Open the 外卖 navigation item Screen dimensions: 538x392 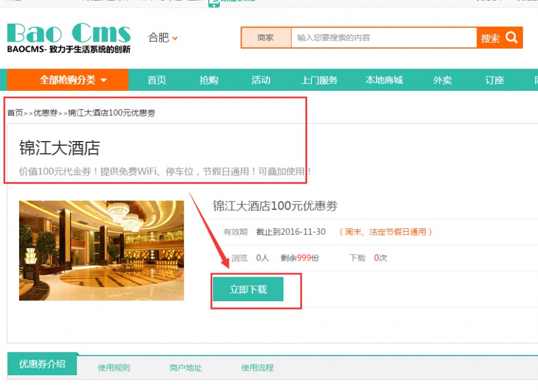[x=442, y=80]
